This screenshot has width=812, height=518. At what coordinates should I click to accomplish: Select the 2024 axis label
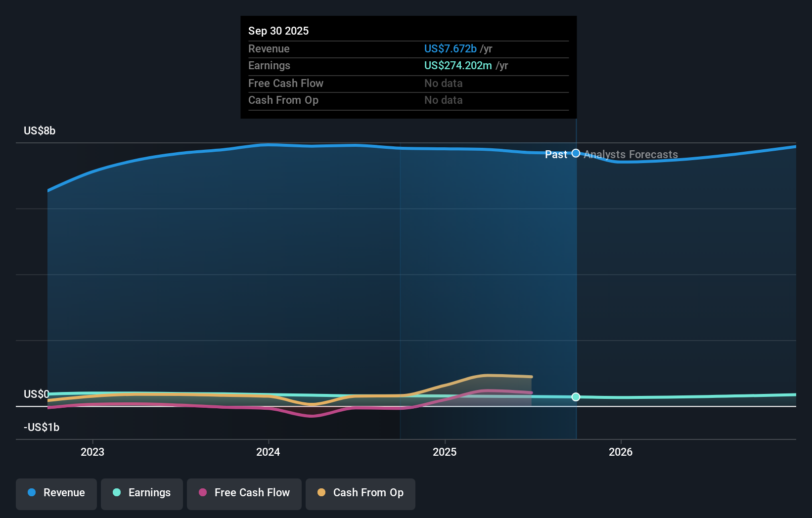[268, 452]
